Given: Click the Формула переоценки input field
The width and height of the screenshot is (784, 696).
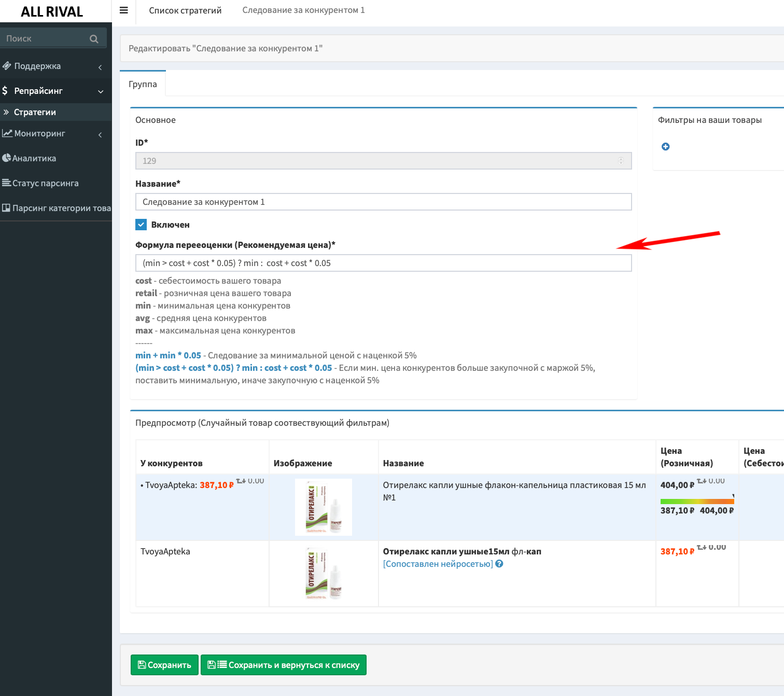Looking at the screenshot, I should point(383,263).
